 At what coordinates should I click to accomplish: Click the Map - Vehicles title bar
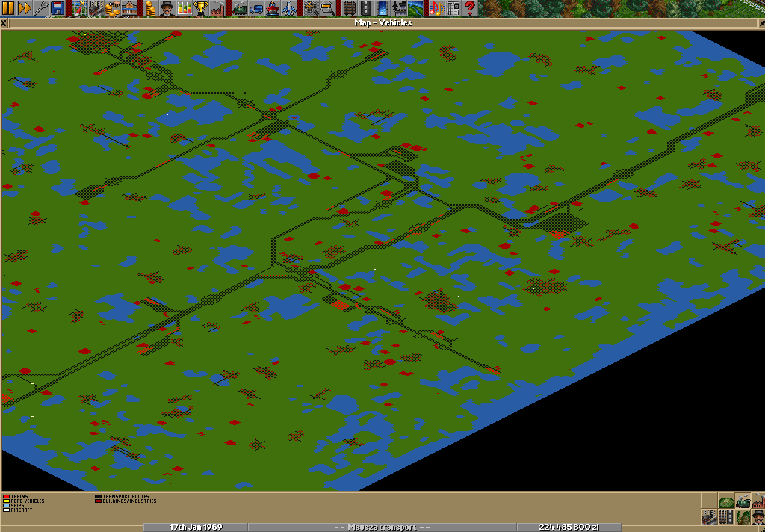(383, 23)
